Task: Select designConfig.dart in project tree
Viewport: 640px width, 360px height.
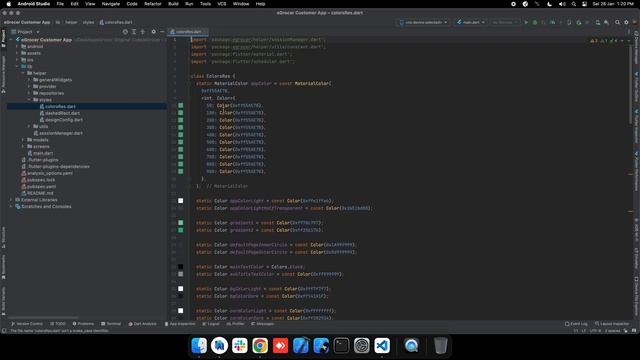Action: [64, 120]
